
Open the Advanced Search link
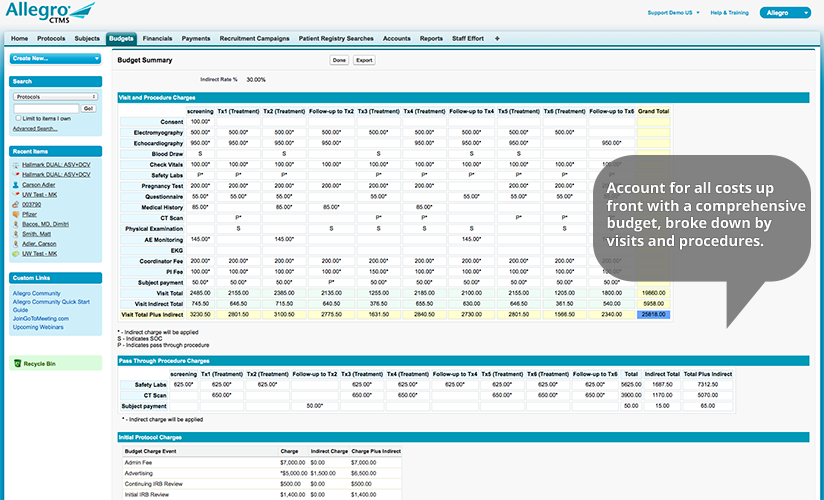(x=35, y=129)
